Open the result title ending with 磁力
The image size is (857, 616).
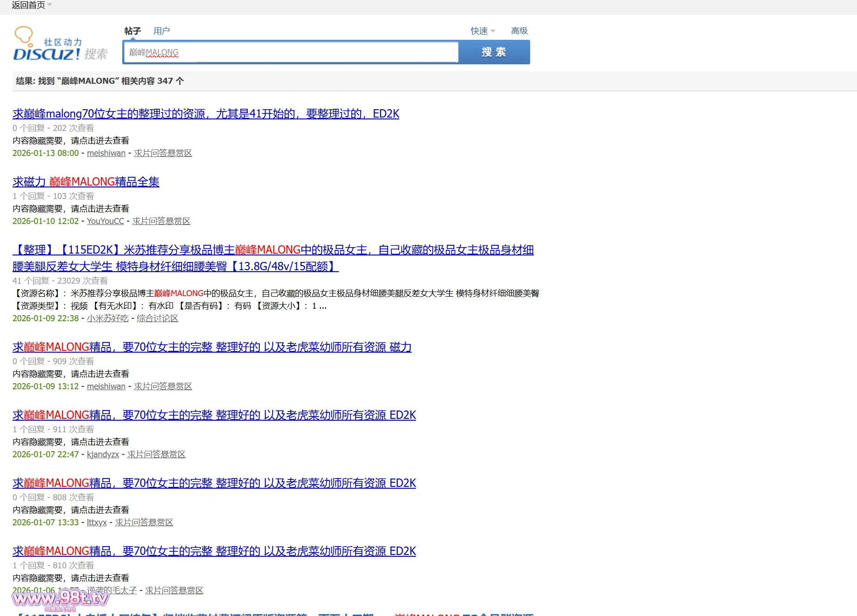click(212, 347)
